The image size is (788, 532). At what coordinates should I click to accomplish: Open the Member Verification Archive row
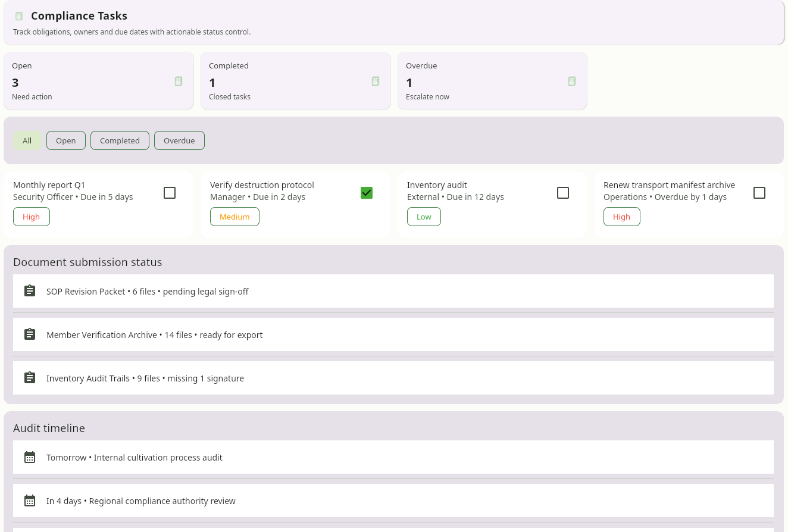(393, 334)
